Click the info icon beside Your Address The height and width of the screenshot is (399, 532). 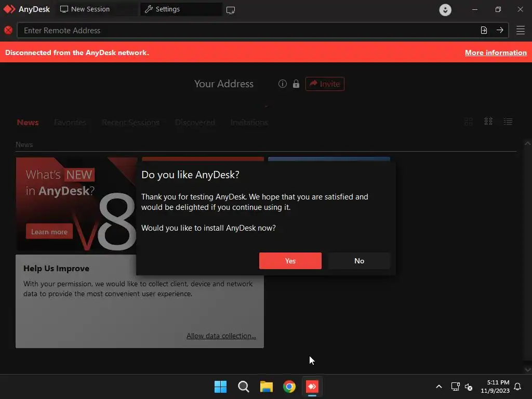[x=282, y=84]
